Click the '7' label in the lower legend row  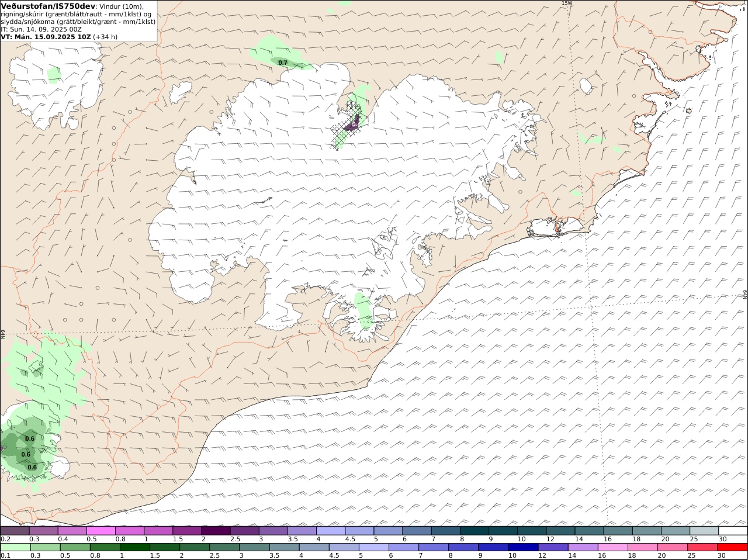(x=421, y=555)
